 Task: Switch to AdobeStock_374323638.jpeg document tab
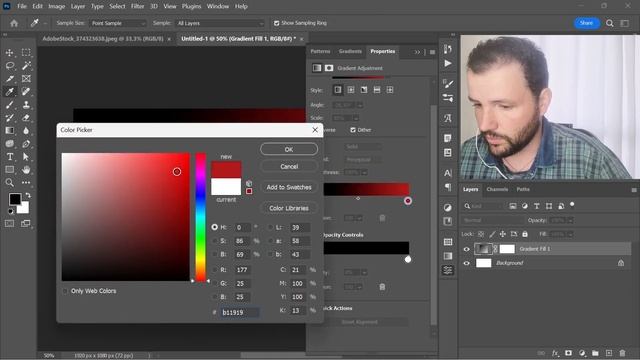click(x=103, y=39)
